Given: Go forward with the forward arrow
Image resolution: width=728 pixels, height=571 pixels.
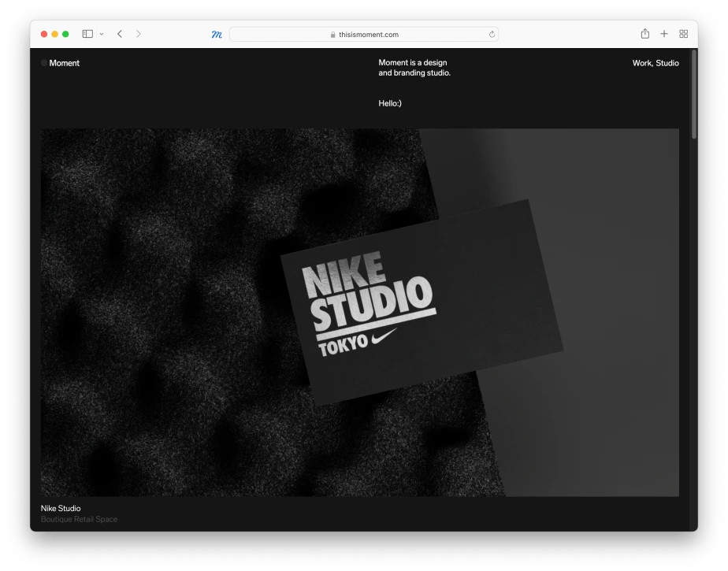Looking at the screenshot, I should pos(139,34).
